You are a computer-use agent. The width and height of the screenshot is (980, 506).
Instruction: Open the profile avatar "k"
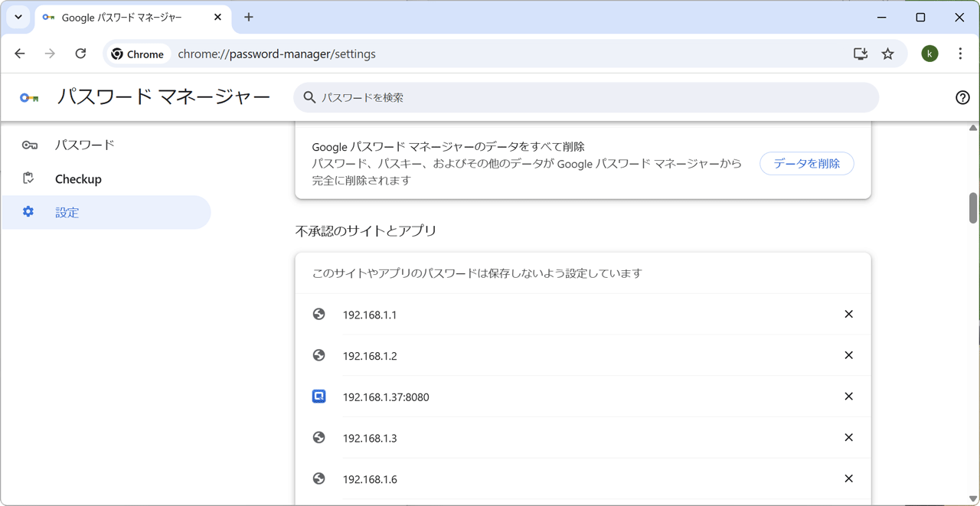pos(929,54)
